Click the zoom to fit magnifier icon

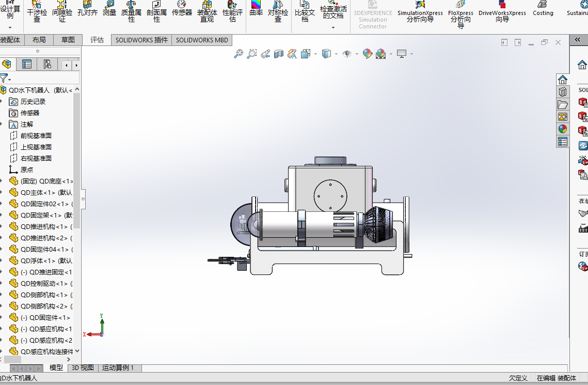(238, 54)
